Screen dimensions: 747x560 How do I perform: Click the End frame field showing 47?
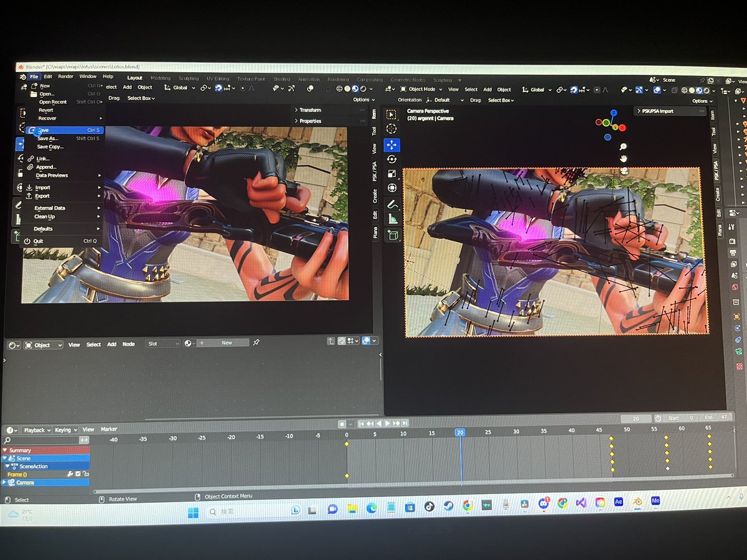[x=715, y=418]
